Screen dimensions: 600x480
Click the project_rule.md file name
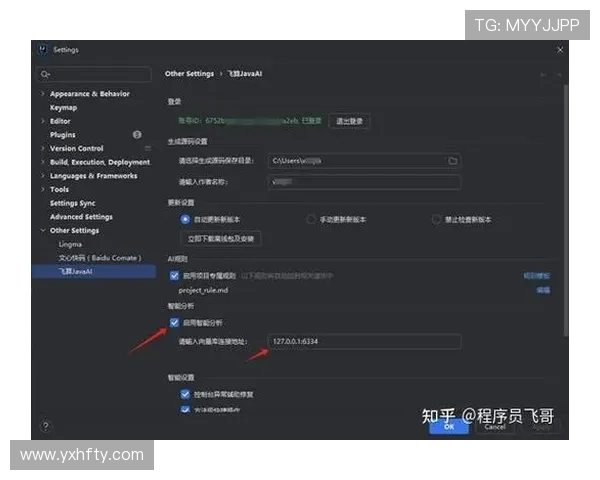pyautogui.click(x=203, y=290)
